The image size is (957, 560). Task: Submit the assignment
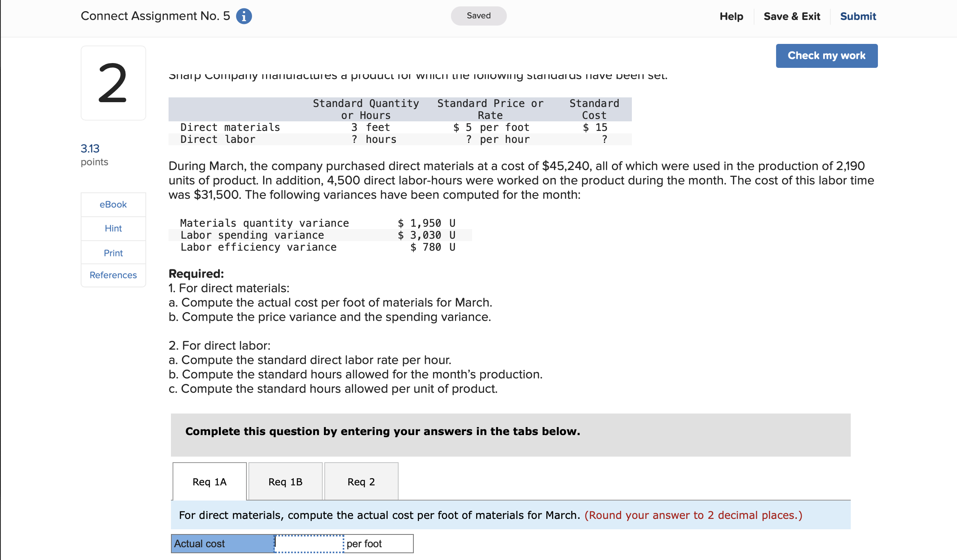858,16
